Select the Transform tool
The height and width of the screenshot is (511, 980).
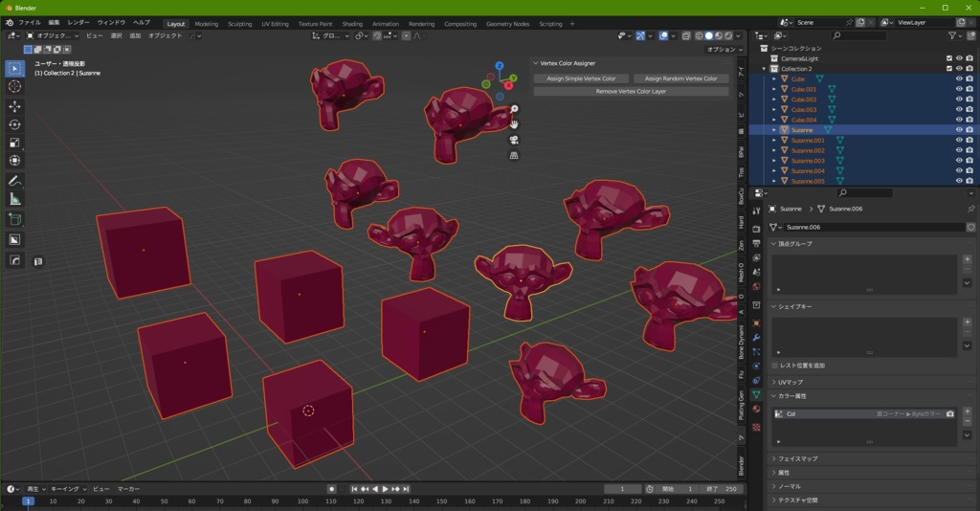(15, 161)
